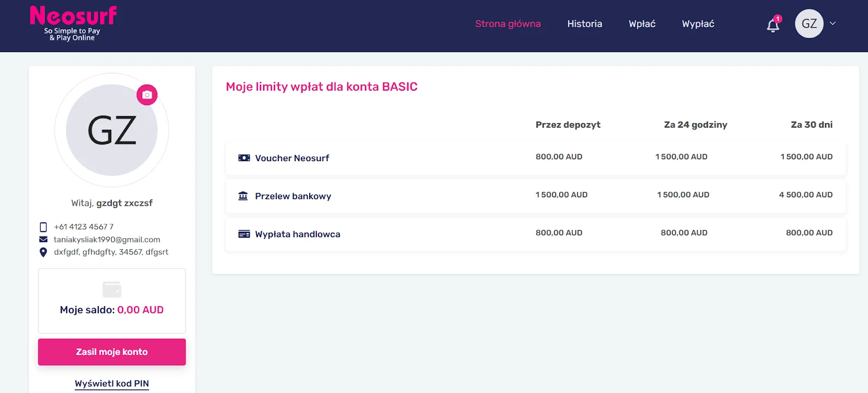Screen dimensions: 868x393
Task: Click the Przelew bankowy bank icon
Action: pos(243,196)
